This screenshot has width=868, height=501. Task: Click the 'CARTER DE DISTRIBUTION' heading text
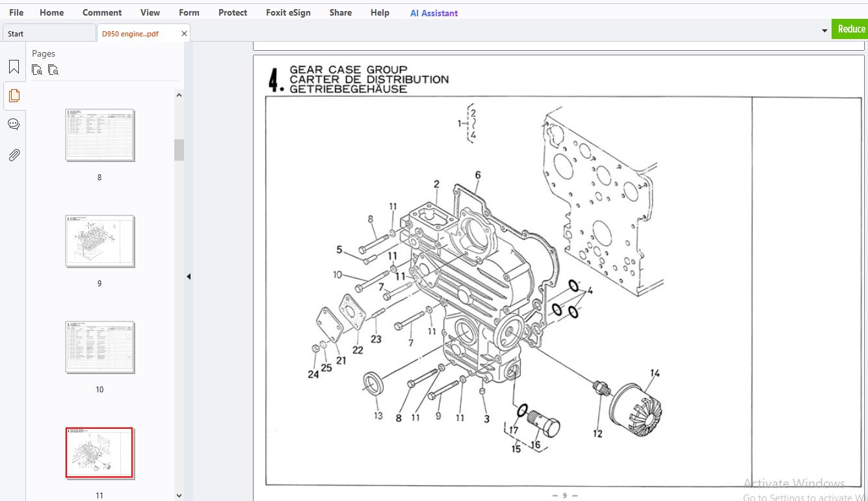pos(369,79)
